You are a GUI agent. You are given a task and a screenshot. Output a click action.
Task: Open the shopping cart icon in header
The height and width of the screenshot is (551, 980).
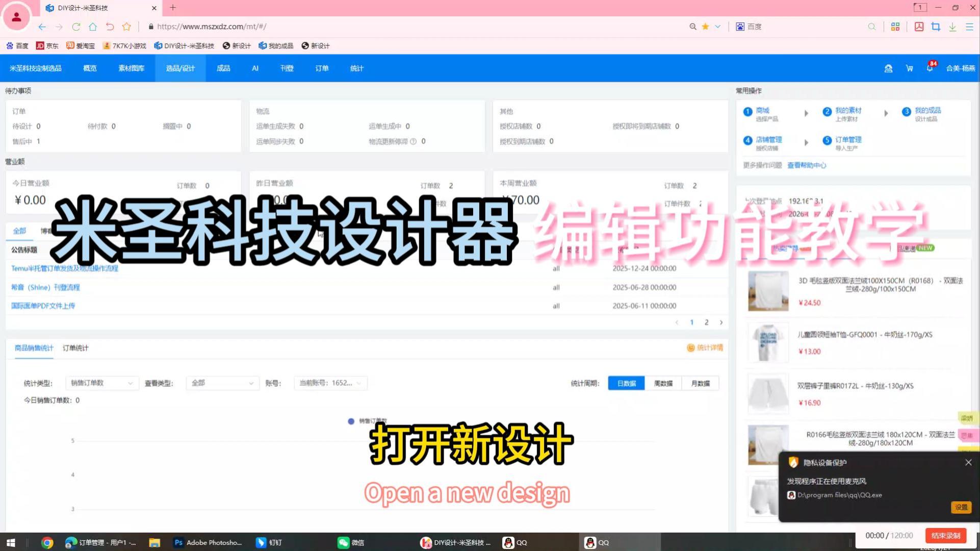909,68
